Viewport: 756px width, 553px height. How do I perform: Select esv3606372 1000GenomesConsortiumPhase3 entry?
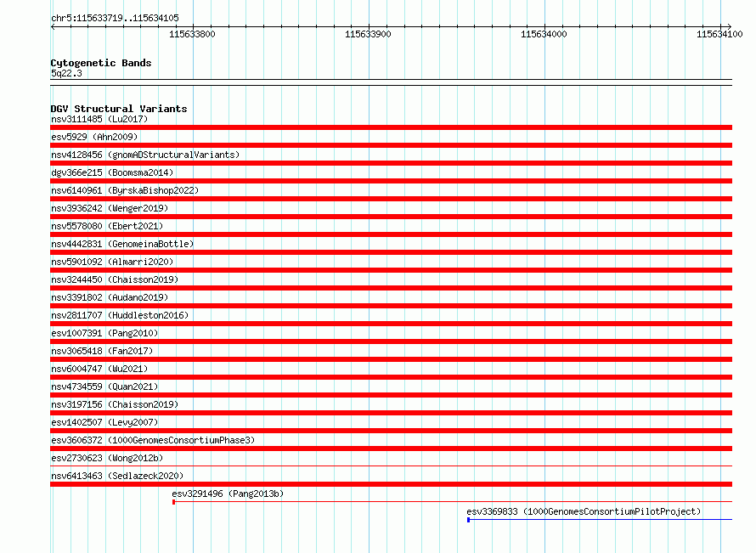[x=153, y=440]
